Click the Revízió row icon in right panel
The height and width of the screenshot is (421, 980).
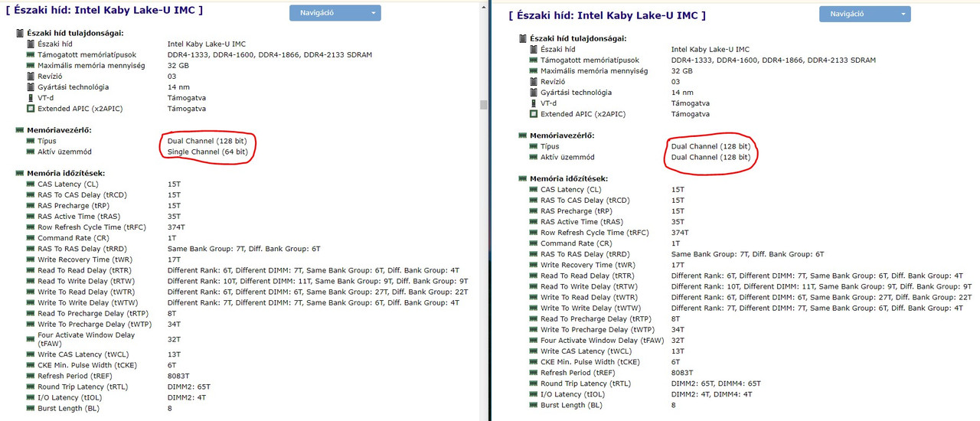(534, 82)
